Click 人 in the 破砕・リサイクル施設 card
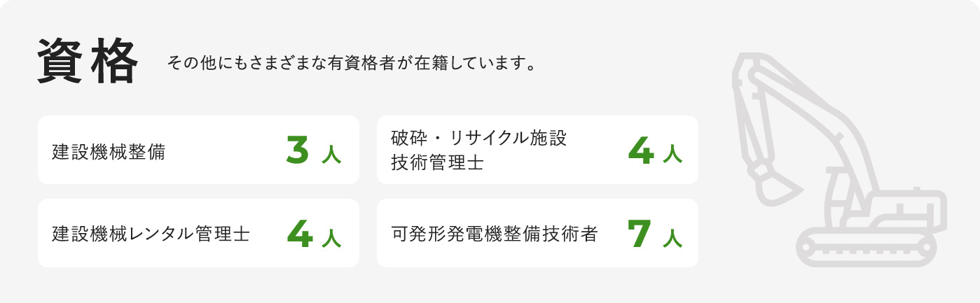Image resolution: width=980 pixels, height=303 pixels. click(x=672, y=153)
